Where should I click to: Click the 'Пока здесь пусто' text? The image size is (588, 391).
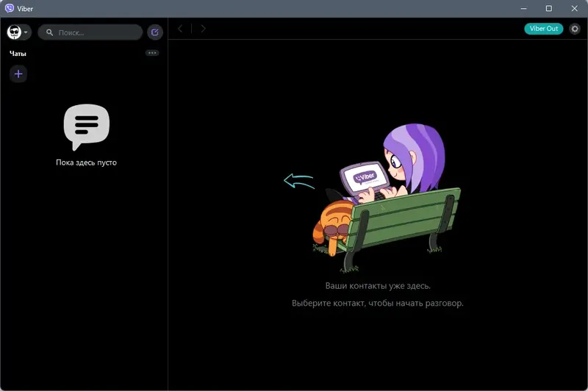pos(86,162)
